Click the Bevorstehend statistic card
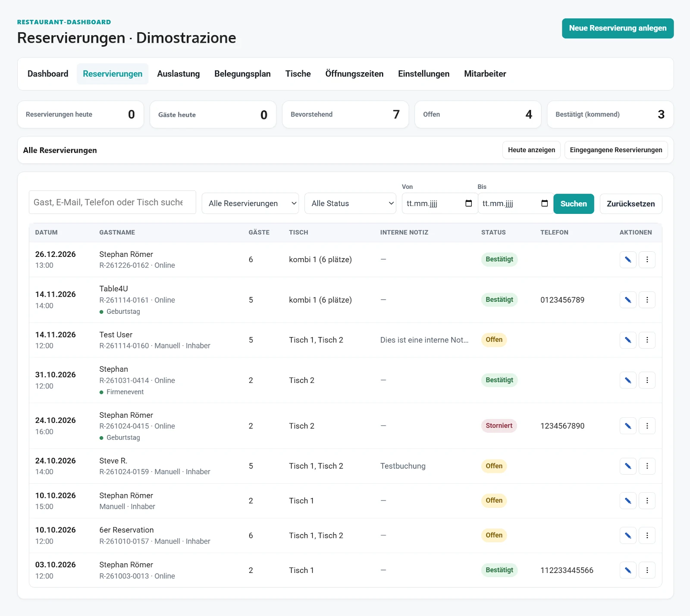The height and width of the screenshot is (616, 690). pyautogui.click(x=345, y=115)
